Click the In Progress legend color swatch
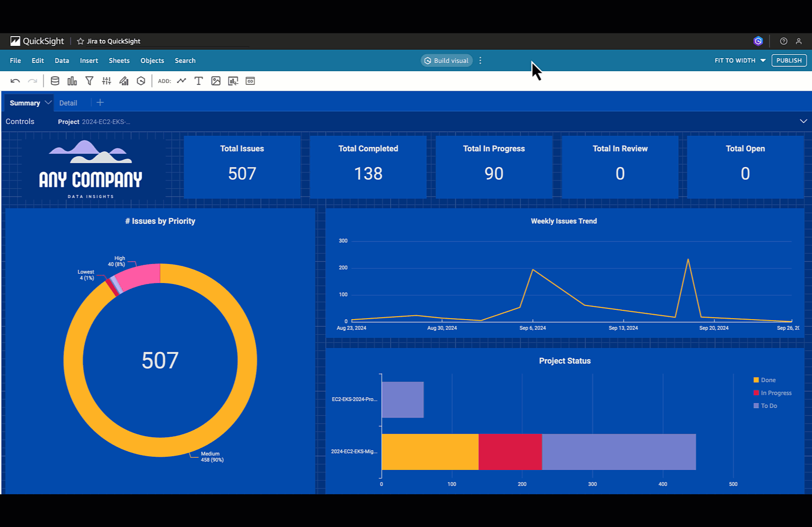Image resolution: width=812 pixels, height=527 pixels. pos(756,393)
